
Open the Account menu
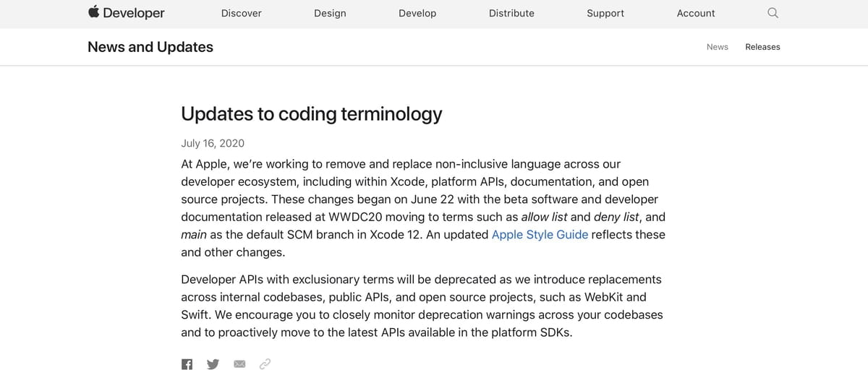(696, 13)
